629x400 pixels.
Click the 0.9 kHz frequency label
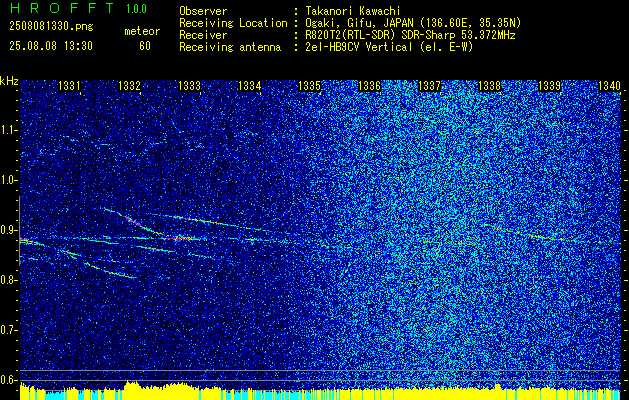click(x=9, y=230)
